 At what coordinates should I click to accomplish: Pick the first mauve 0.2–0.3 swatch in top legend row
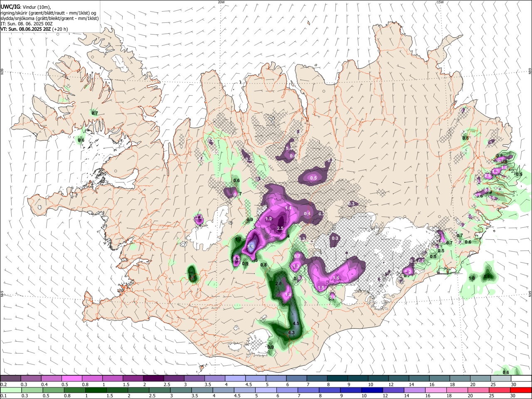coord(10,379)
